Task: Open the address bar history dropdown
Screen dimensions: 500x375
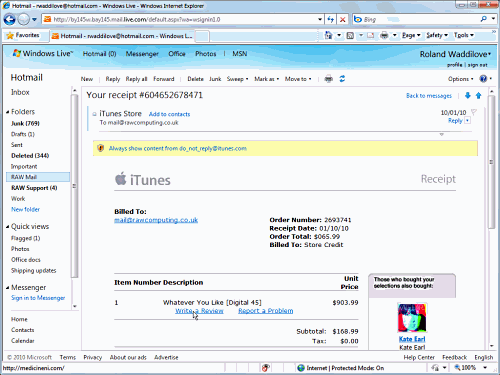Action: (320, 19)
